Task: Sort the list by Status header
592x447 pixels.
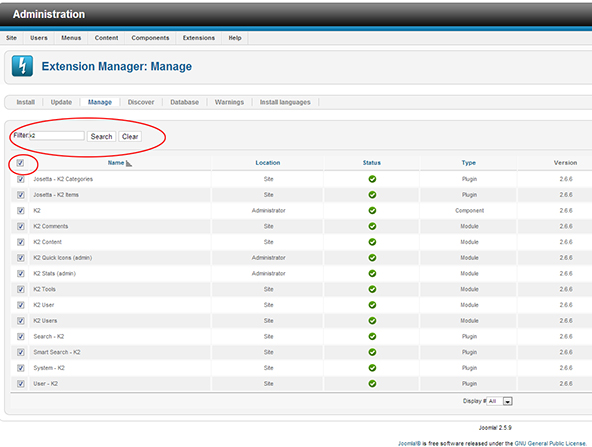Action: pyautogui.click(x=372, y=163)
